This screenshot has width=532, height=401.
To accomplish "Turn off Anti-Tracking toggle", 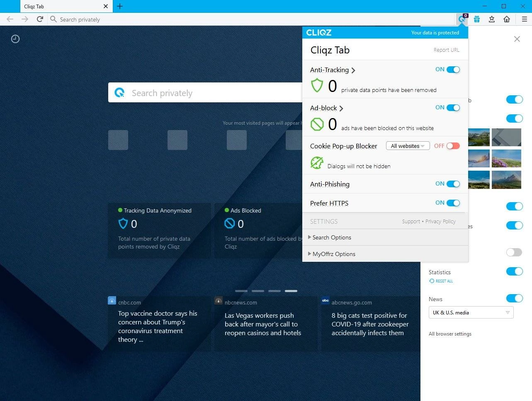I will (x=453, y=70).
